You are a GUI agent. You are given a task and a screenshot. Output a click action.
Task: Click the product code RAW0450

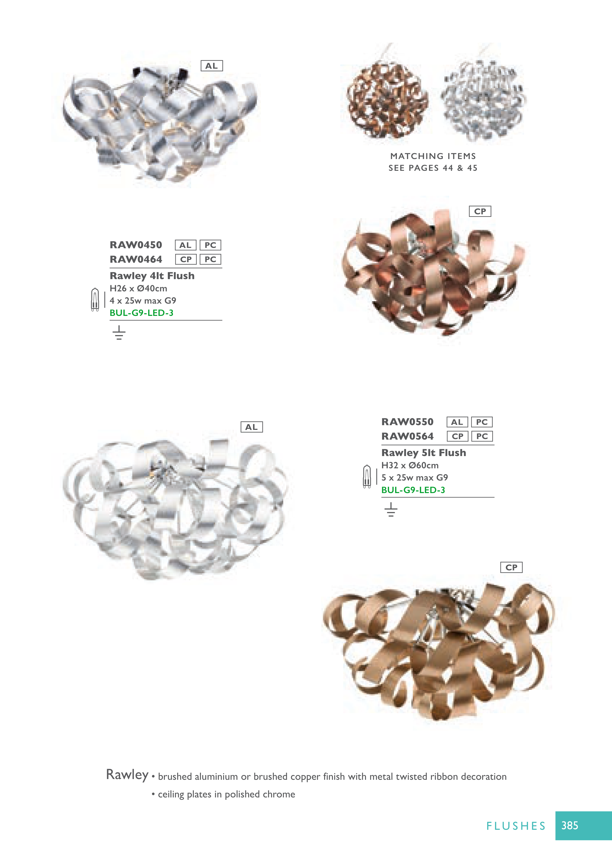coord(136,245)
